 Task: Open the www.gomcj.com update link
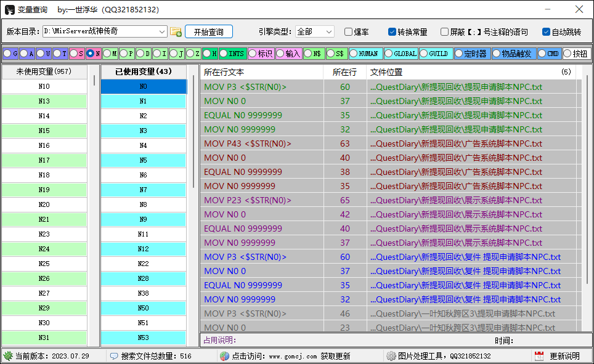coord(293,356)
